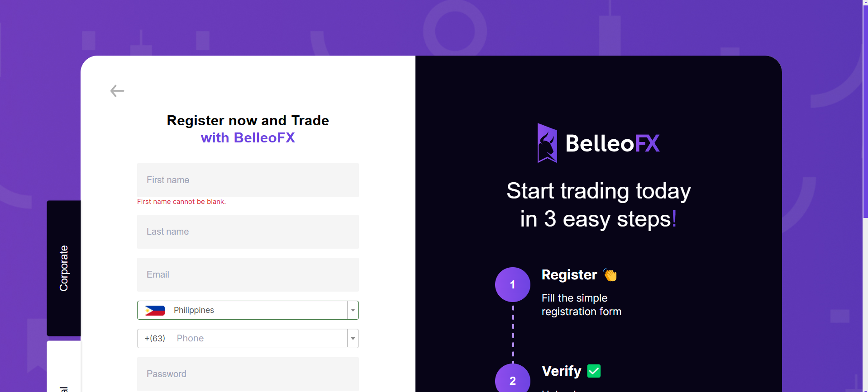Click the clapping hands emoji beside Register

pyautogui.click(x=610, y=275)
